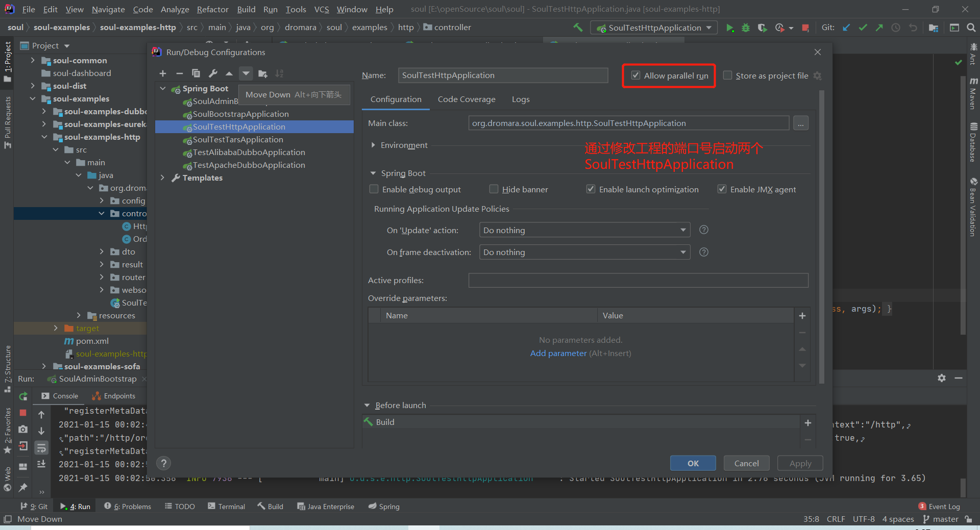The image size is (980, 530).
Task: Open Search Everywhere magnifier
Action: 971,28
